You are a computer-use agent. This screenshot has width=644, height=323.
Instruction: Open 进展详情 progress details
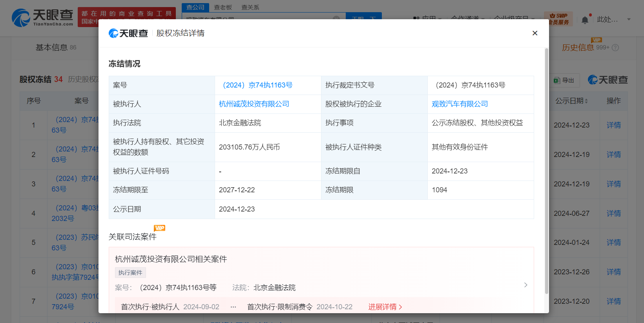[x=385, y=307]
